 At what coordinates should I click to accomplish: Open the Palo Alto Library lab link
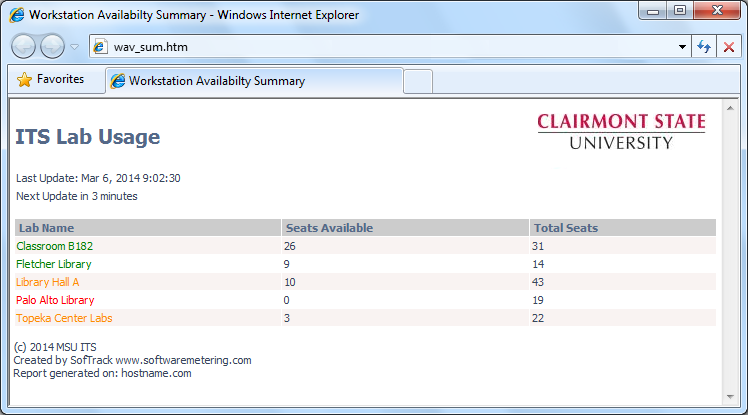(55, 300)
